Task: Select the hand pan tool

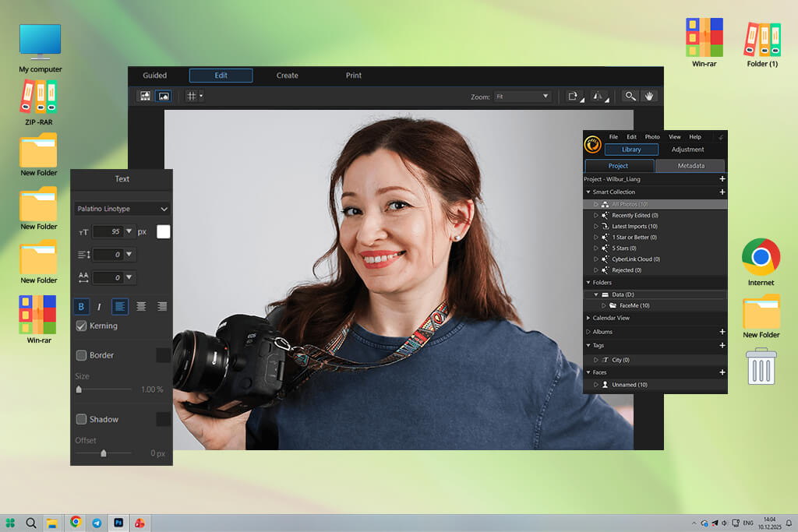Action: click(649, 96)
